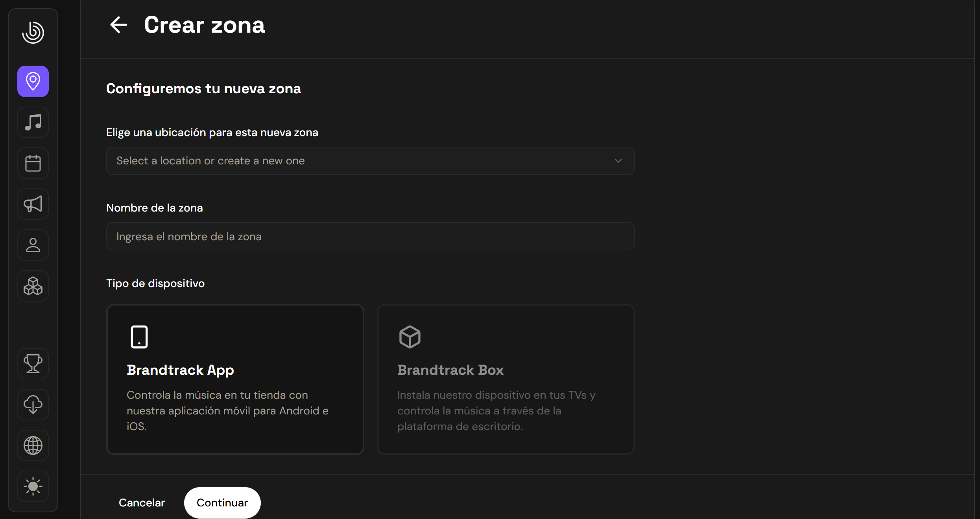Open the globe language sidebar icon
The height and width of the screenshot is (519, 980).
point(33,445)
